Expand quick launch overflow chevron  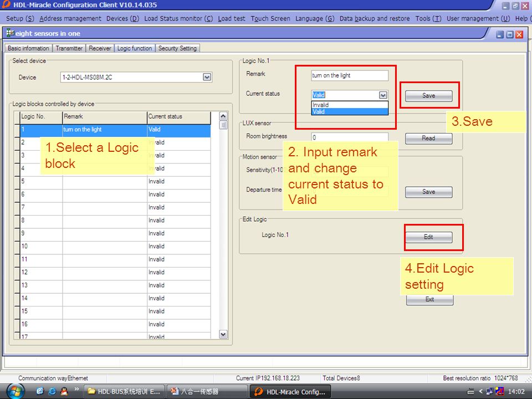(76, 389)
